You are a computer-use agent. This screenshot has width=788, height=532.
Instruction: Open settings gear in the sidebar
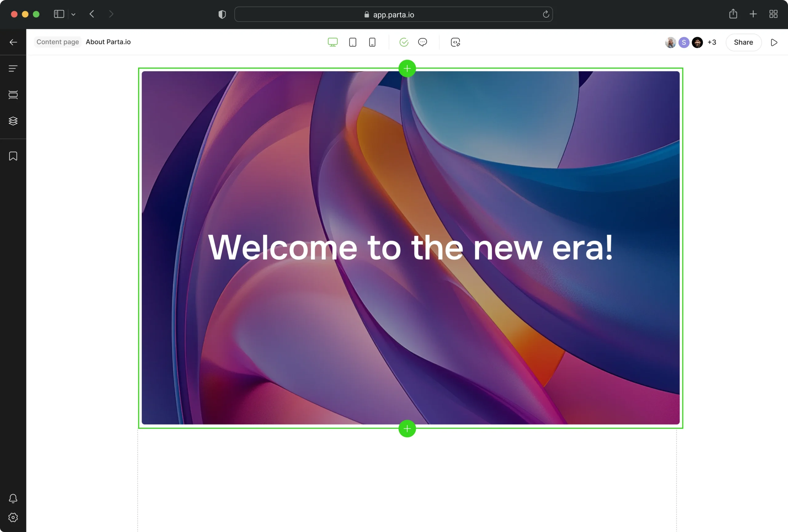click(x=13, y=518)
